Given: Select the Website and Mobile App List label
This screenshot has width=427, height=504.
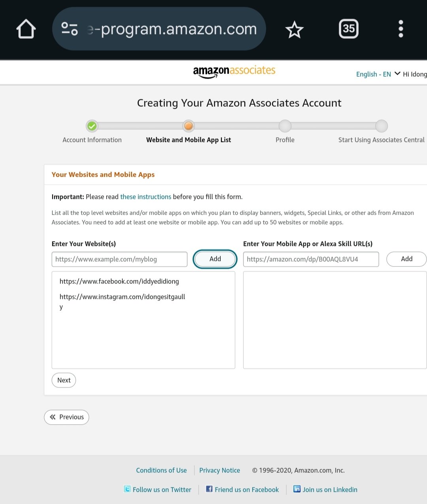Looking at the screenshot, I should 189,140.
